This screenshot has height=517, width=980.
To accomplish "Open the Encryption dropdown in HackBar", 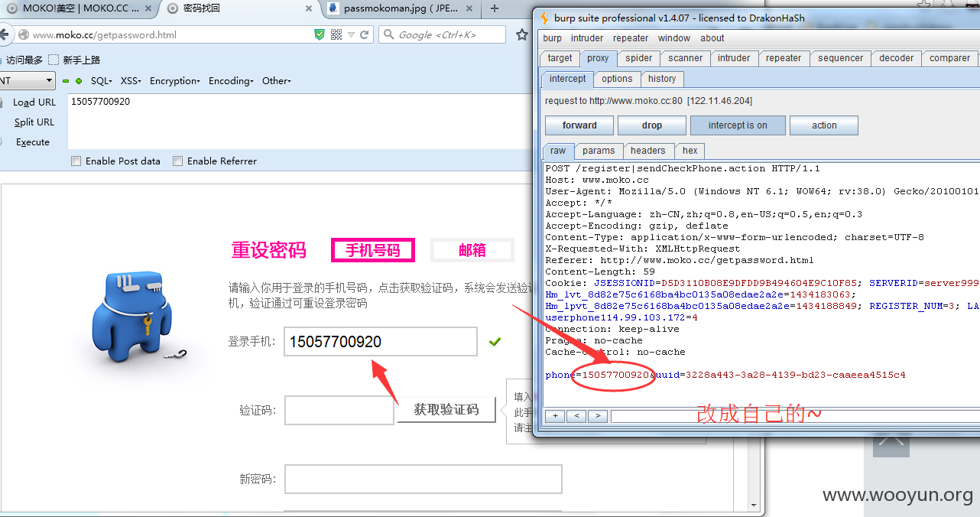I will [x=175, y=81].
